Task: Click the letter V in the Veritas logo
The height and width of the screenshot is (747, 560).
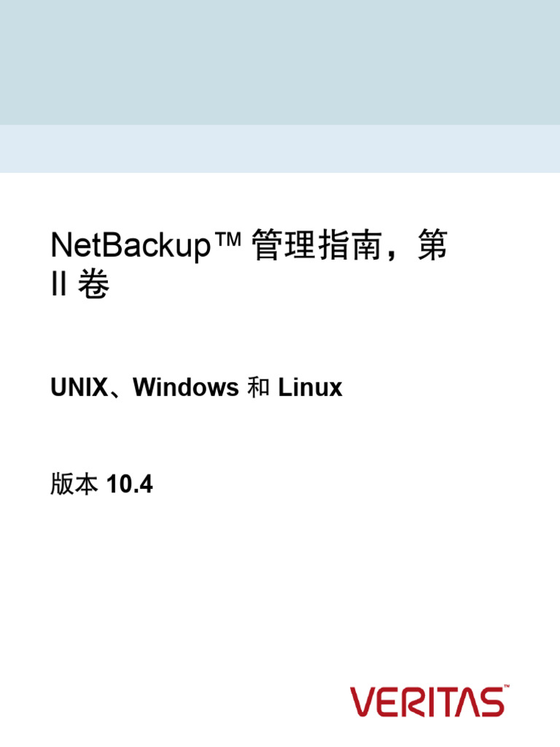Action: pyautogui.click(x=363, y=702)
